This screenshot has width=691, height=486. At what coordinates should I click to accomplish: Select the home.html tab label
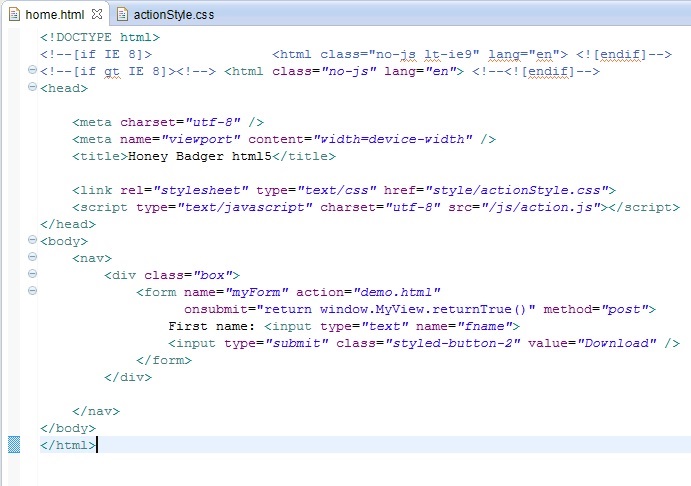(x=55, y=14)
